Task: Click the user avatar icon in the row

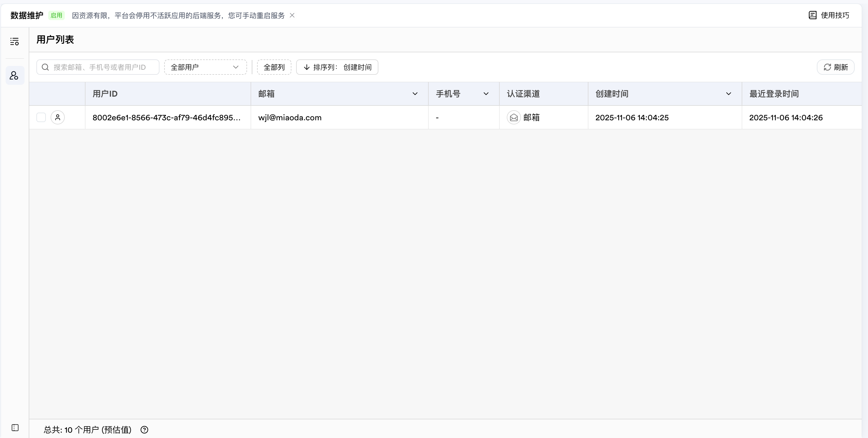Action: [x=58, y=118]
